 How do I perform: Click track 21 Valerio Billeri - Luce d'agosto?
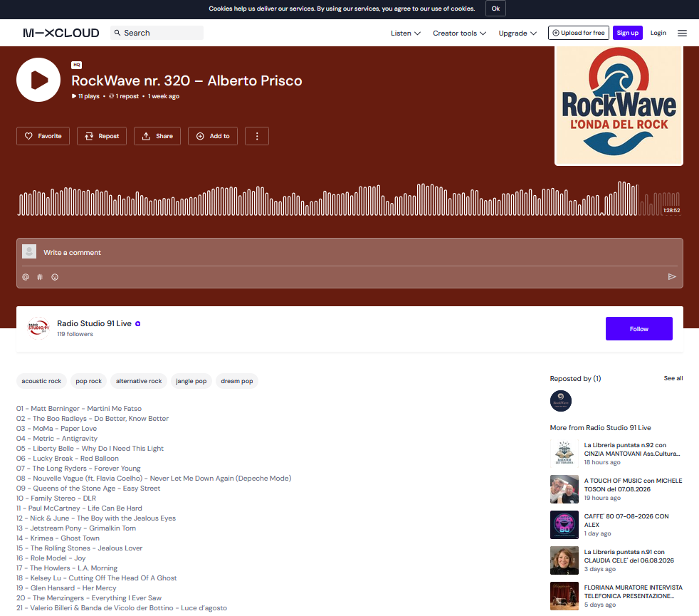[x=122, y=608]
